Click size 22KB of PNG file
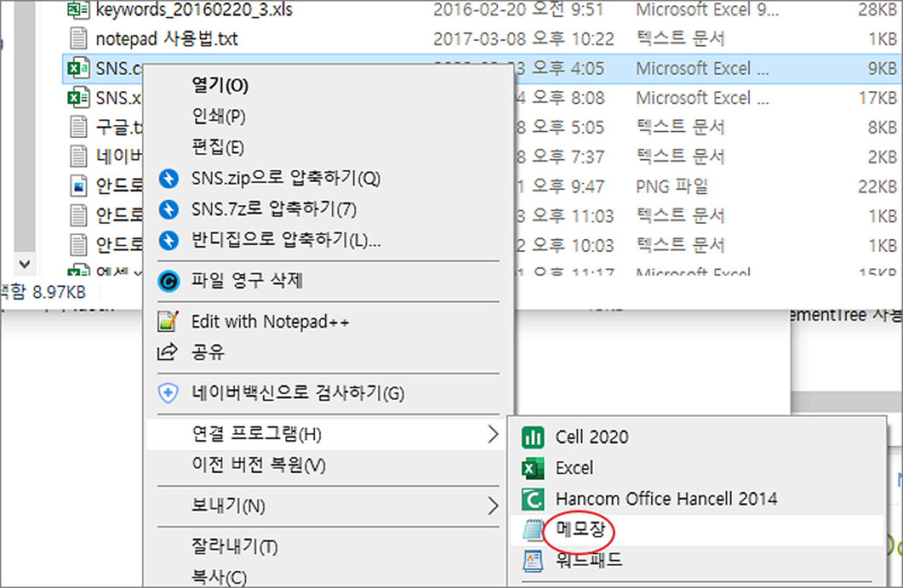Screen dimensions: 903x588 [x=877, y=186]
